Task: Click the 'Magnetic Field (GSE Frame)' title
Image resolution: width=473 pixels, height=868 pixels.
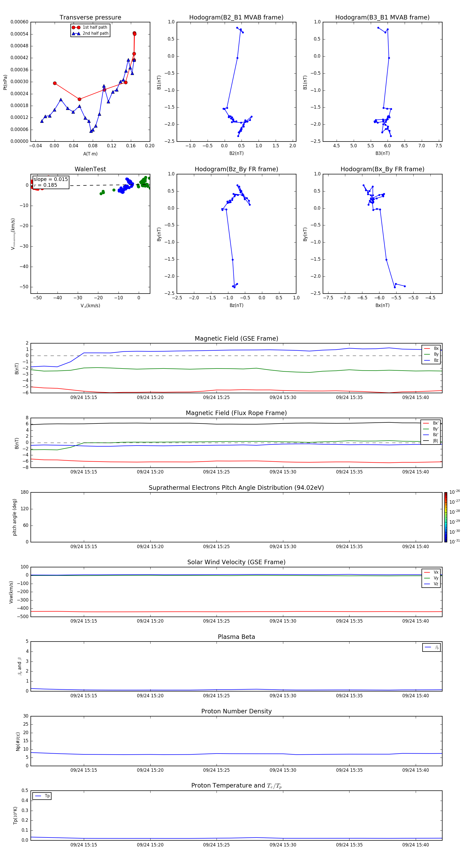Action: click(x=236, y=339)
